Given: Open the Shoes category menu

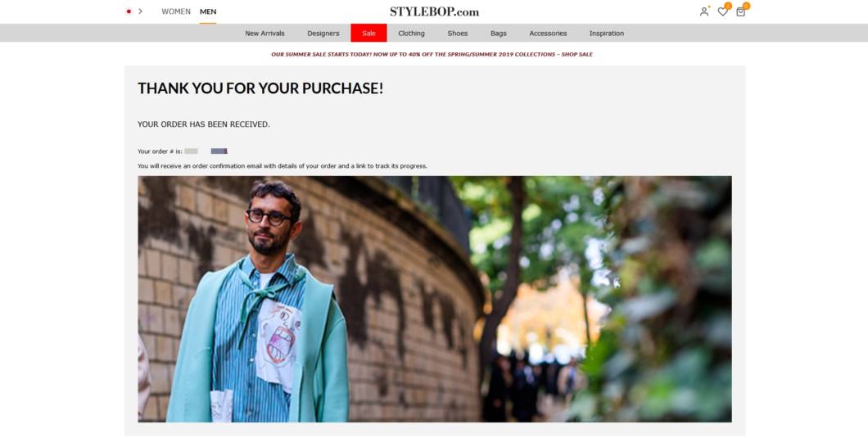Looking at the screenshot, I should (x=458, y=34).
